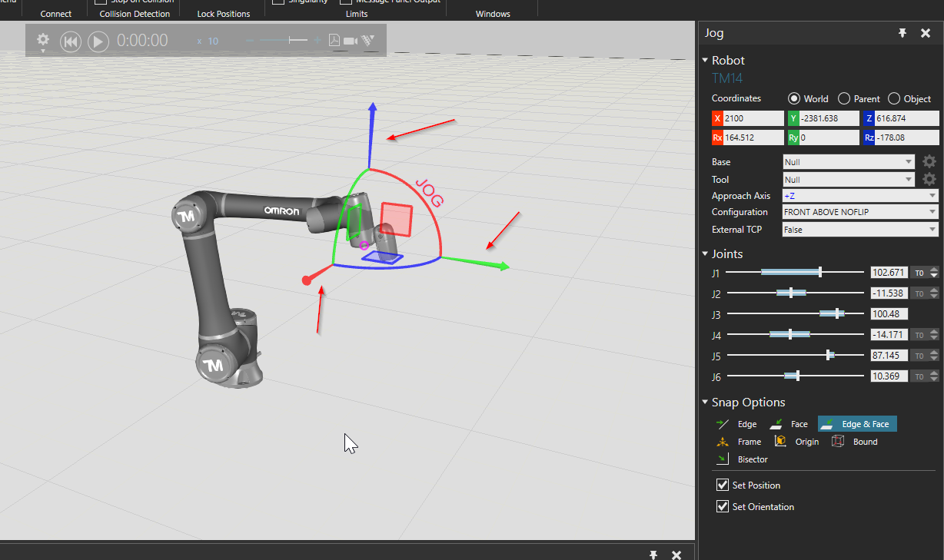The height and width of the screenshot is (560, 944).
Task: Toggle the Set Orientation checkbox
Action: (723, 506)
